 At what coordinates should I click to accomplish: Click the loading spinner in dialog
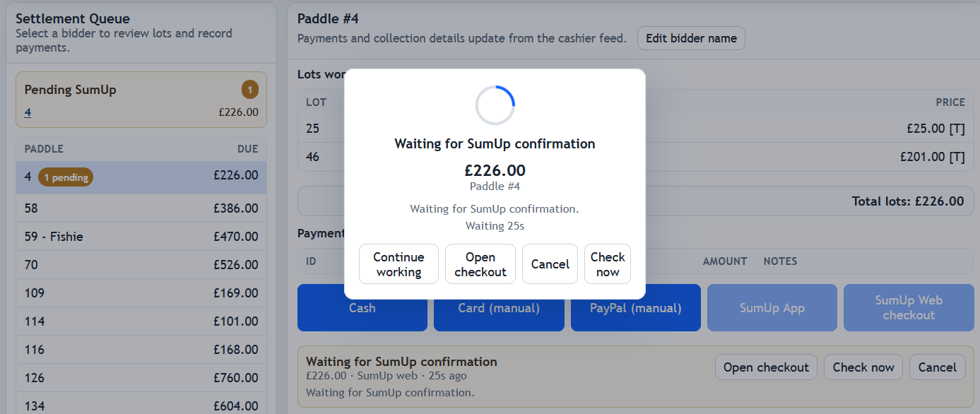tap(495, 105)
